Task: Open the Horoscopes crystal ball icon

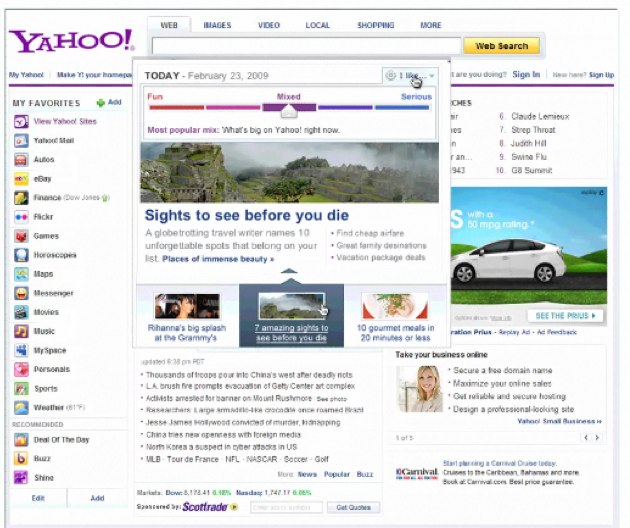Action: coord(21,255)
